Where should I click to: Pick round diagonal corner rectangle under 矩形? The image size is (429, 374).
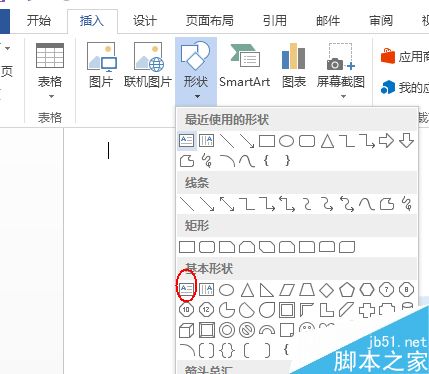[x=347, y=247]
